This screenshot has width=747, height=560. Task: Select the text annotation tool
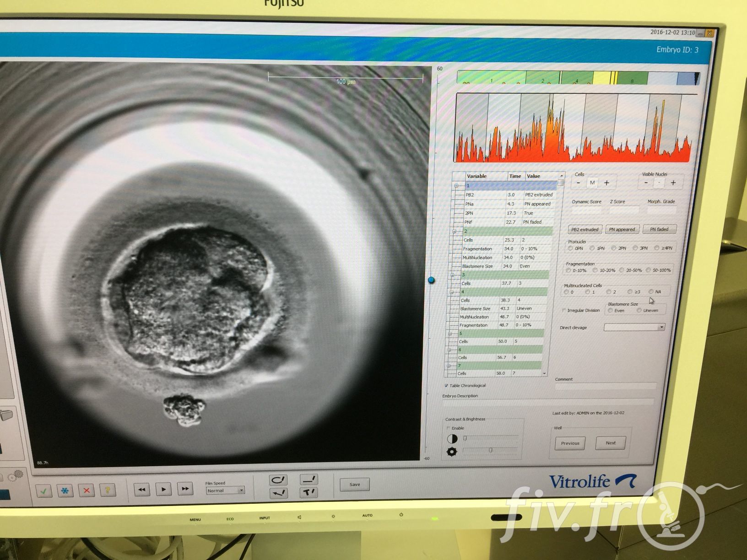click(309, 492)
